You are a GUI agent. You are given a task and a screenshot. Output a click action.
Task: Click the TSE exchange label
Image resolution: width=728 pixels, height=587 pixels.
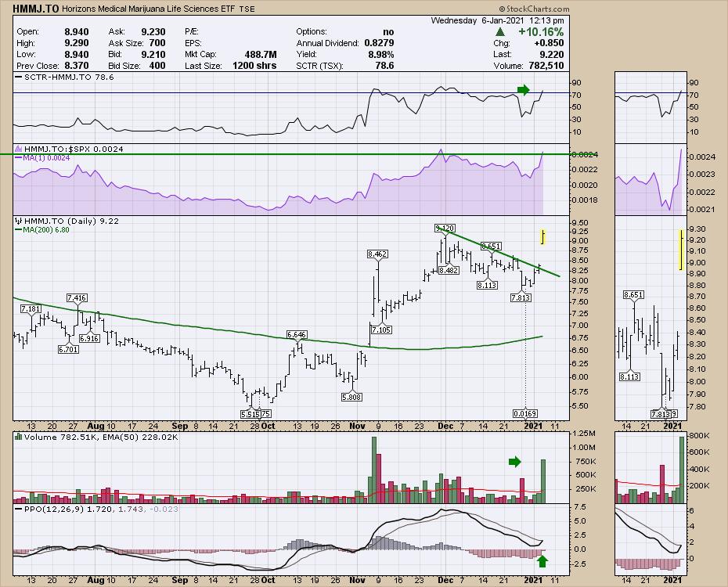pos(247,9)
